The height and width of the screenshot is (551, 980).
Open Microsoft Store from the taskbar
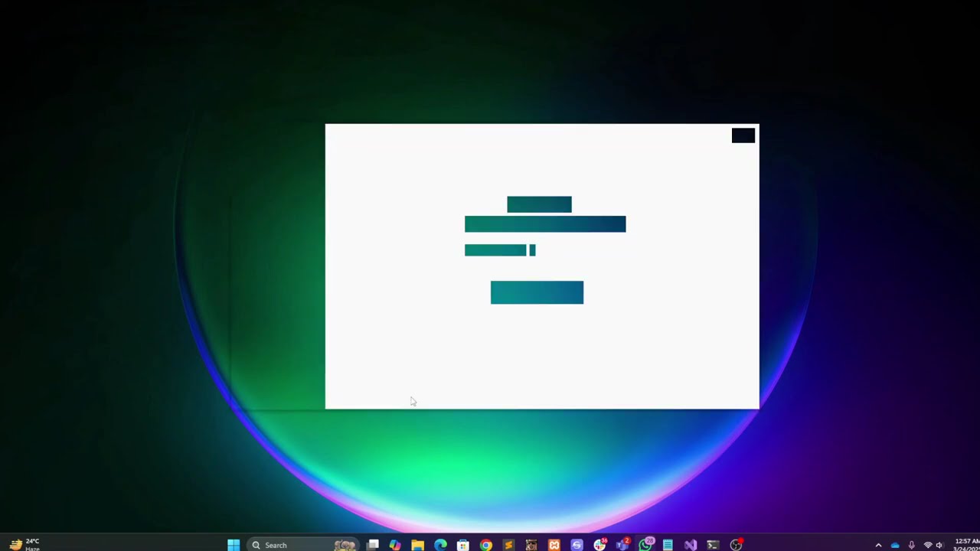(x=462, y=545)
